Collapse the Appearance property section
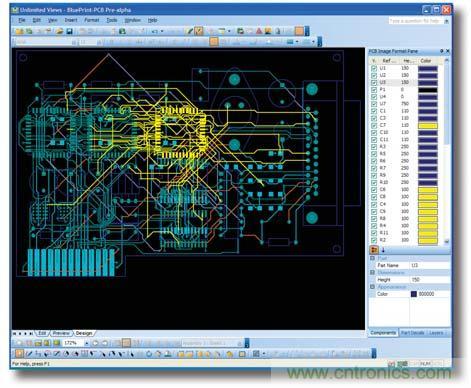Viewport: 471px width, 388px height. [372, 287]
